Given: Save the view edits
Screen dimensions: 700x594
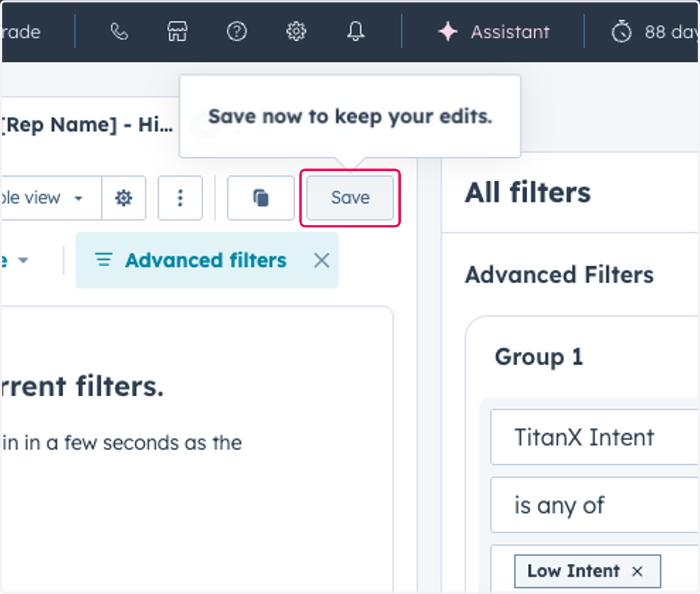Looking at the screenshot, I should [350, 198].
